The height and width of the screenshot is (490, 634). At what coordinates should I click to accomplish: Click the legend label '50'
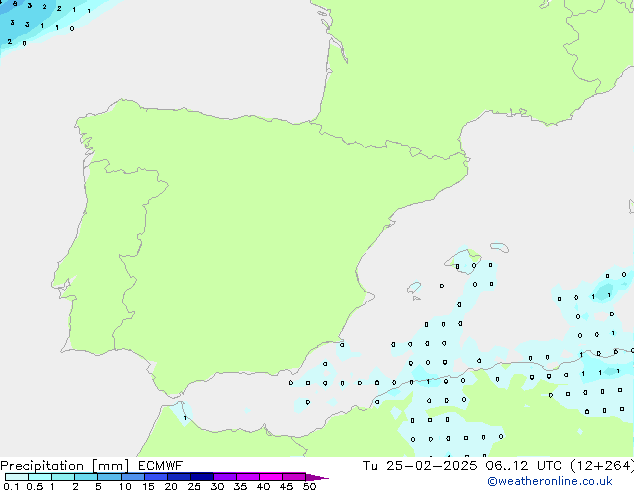pyautogui.click(x=310, y=486)
